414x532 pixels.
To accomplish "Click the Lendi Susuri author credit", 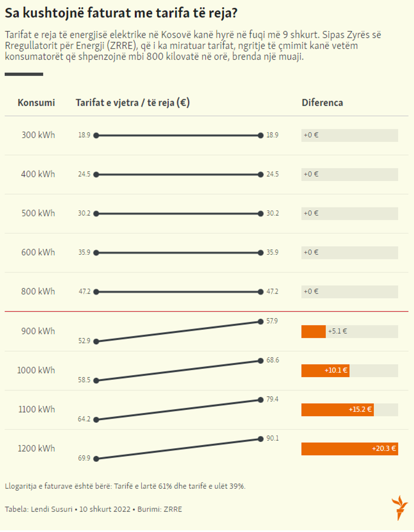I will (x=52, y=509).
